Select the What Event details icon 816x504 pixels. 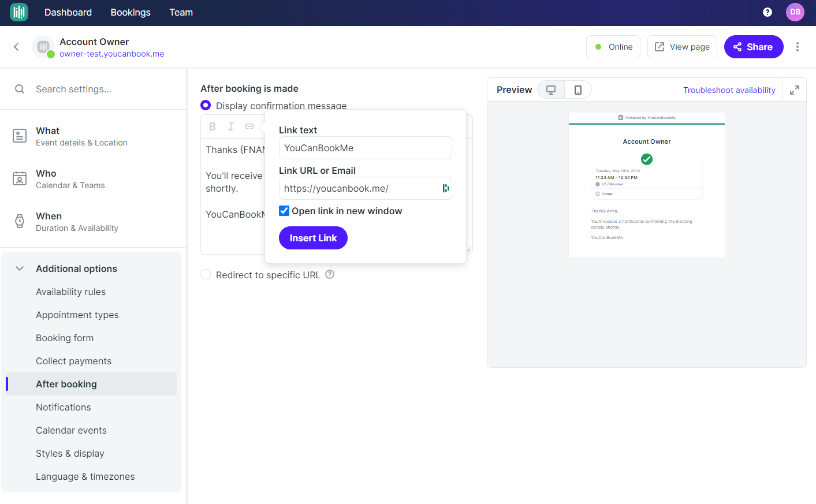pos(20,136)
